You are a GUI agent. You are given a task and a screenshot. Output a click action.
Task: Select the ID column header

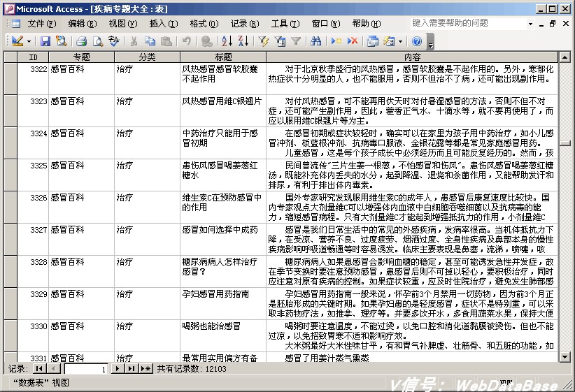point(33,57)
